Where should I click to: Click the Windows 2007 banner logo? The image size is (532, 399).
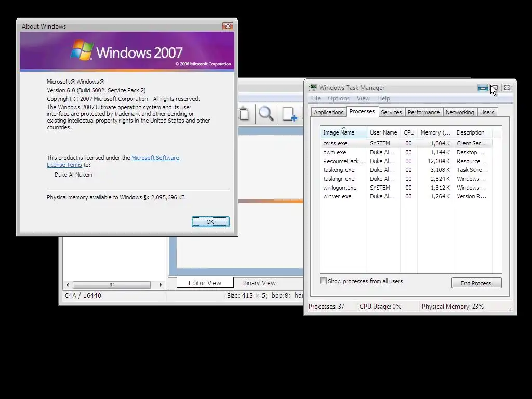126,51
